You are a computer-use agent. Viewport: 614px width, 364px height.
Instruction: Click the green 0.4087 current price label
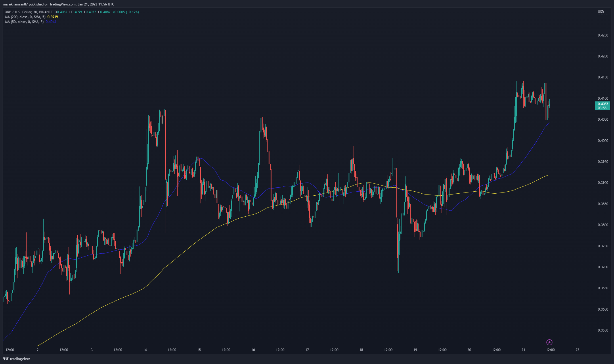[x=602, y=104]
